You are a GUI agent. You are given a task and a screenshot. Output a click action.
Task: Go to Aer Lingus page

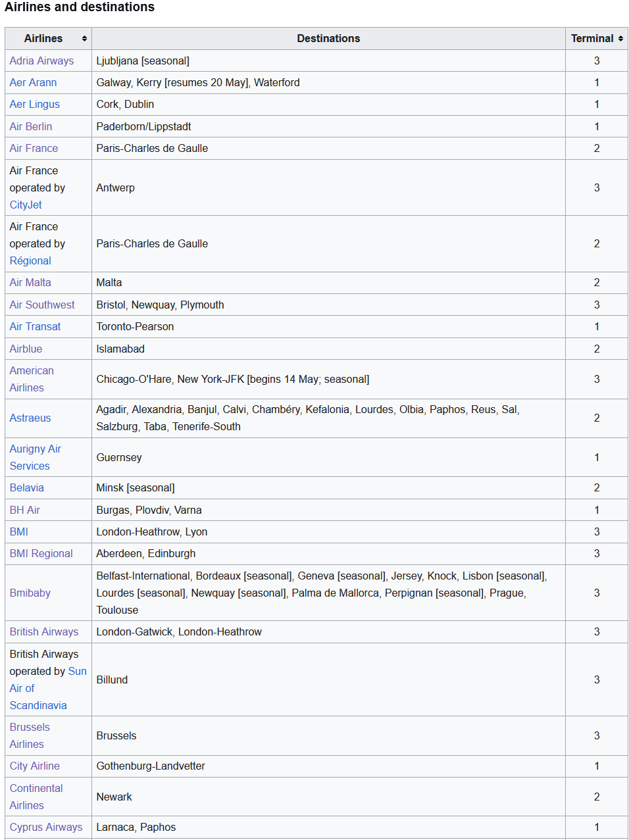coord(34,104)
